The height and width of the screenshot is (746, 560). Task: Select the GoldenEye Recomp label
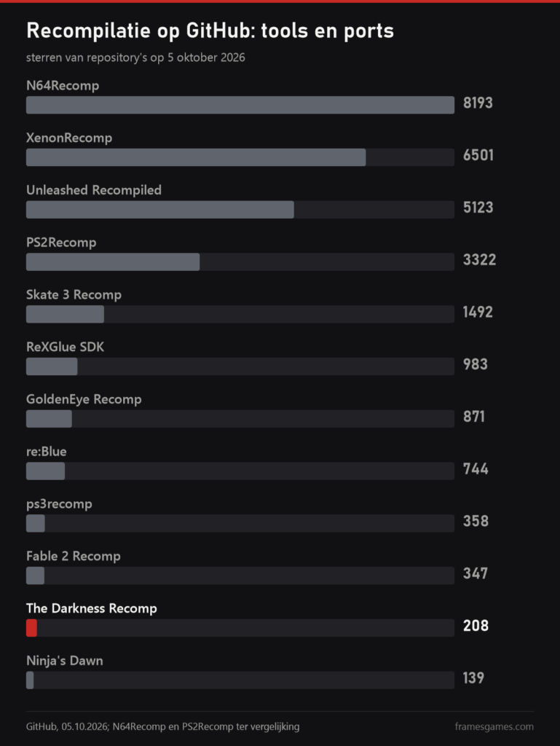pos(84,400)
